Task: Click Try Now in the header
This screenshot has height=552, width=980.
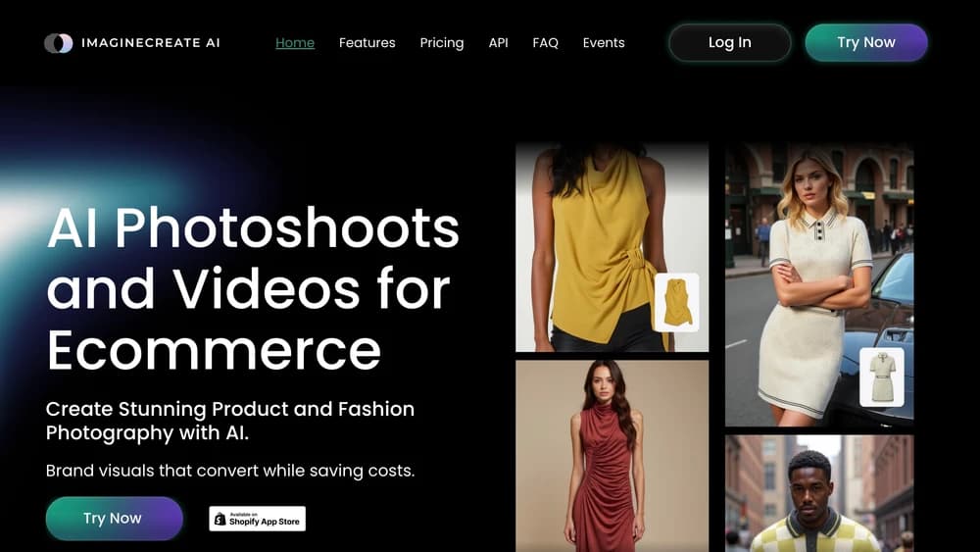Action: 866,42
